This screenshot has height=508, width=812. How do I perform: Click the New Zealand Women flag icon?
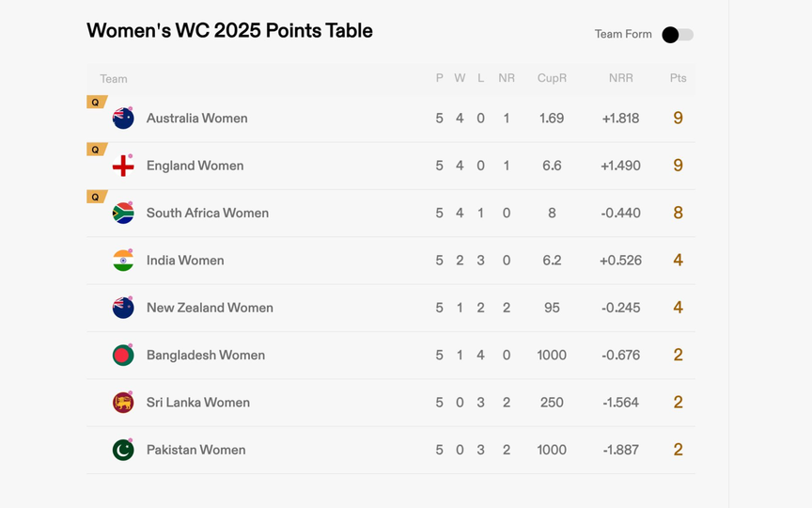[123, 308]
